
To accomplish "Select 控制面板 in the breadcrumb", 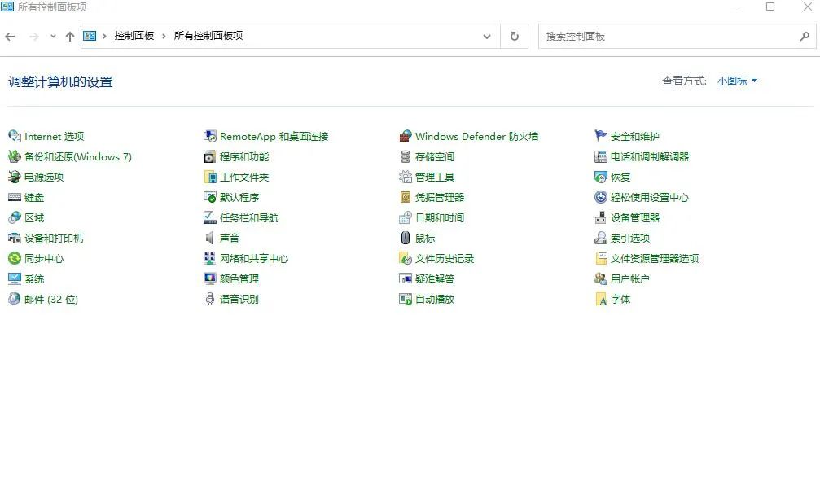I will tap(134, 37).
